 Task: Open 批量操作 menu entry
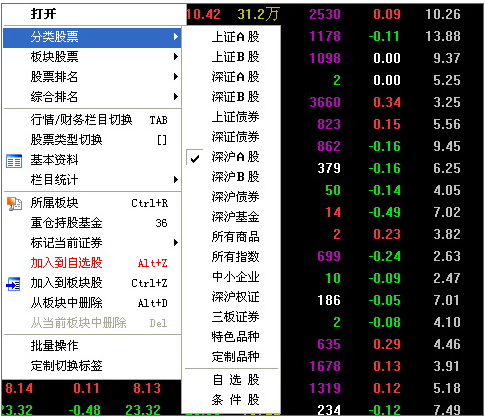[92, 346]
